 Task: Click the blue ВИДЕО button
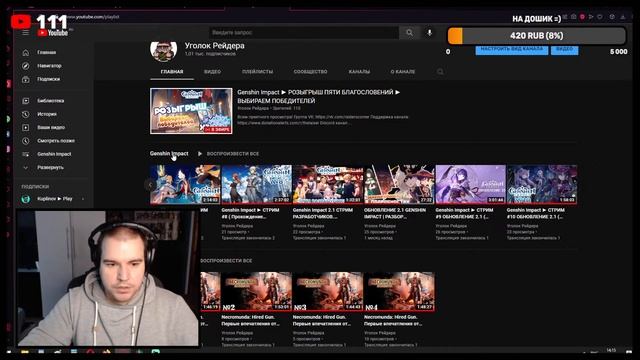(564, 49)
